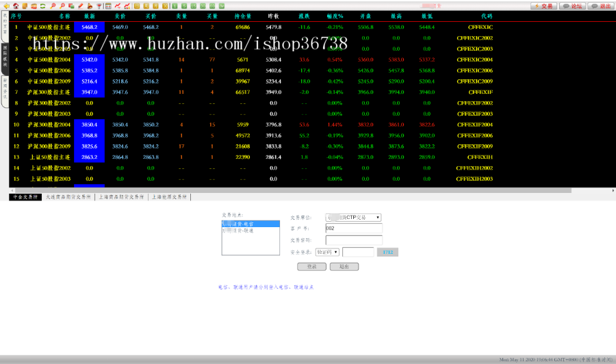The image size is (616, 364).
Task: Click the funnel filter icon
Action: click(99, 5)
